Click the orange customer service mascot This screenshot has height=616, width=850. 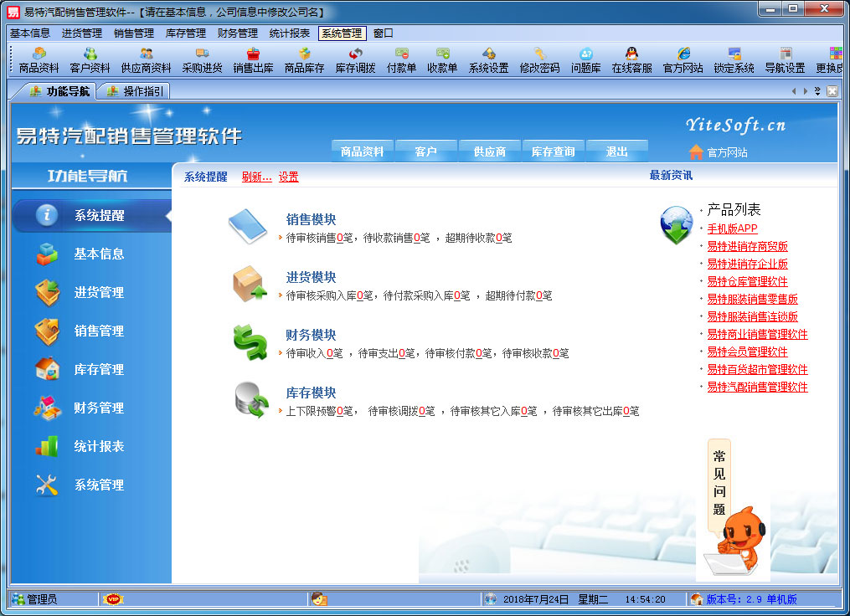tap(737, 542)
